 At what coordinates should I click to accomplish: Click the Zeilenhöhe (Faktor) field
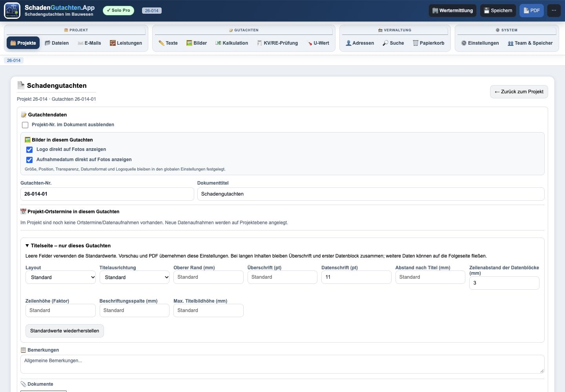(60, 310)
